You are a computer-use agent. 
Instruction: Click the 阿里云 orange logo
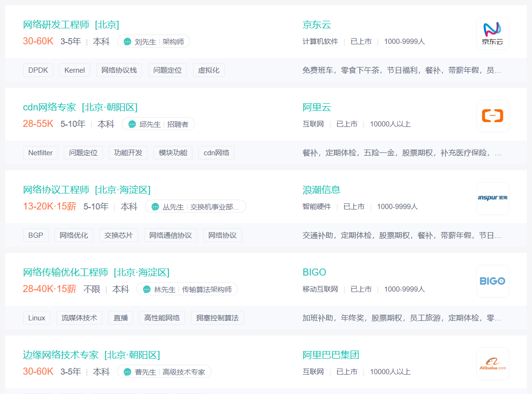coord(492,116)
